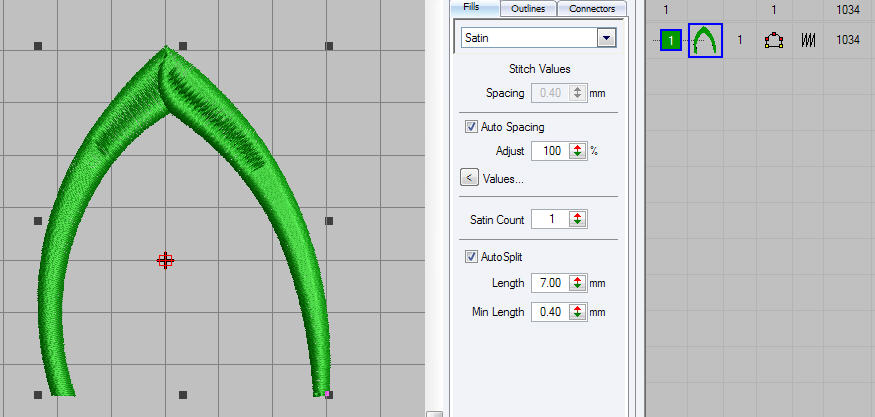Click the satin zigzag stitch type icon

point(808,41)
